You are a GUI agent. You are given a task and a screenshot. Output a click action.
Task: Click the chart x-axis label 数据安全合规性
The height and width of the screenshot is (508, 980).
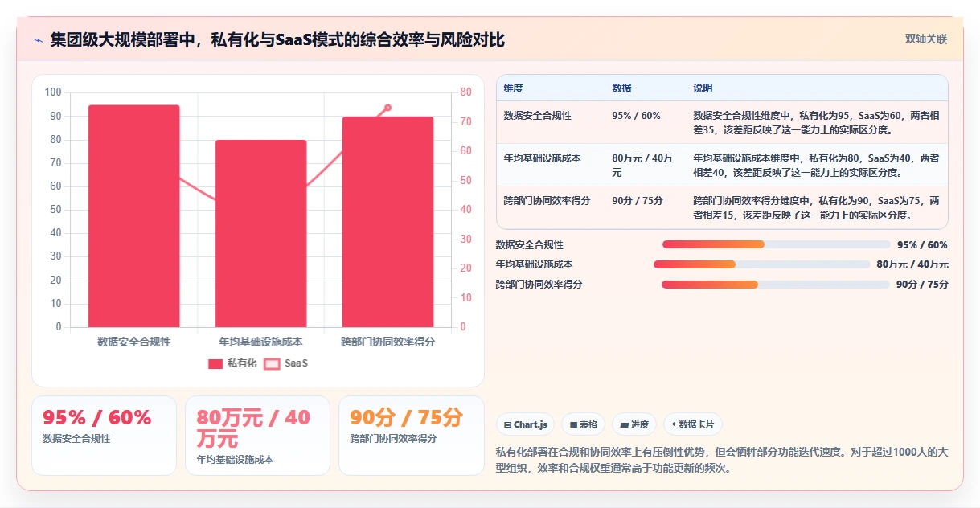[x=134, y=342]
